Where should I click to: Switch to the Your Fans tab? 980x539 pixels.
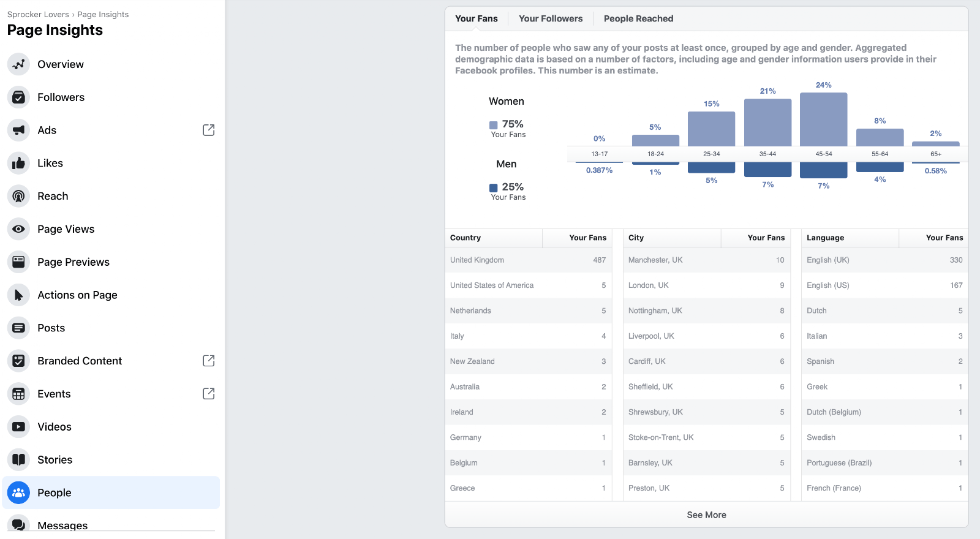(477, 18)
